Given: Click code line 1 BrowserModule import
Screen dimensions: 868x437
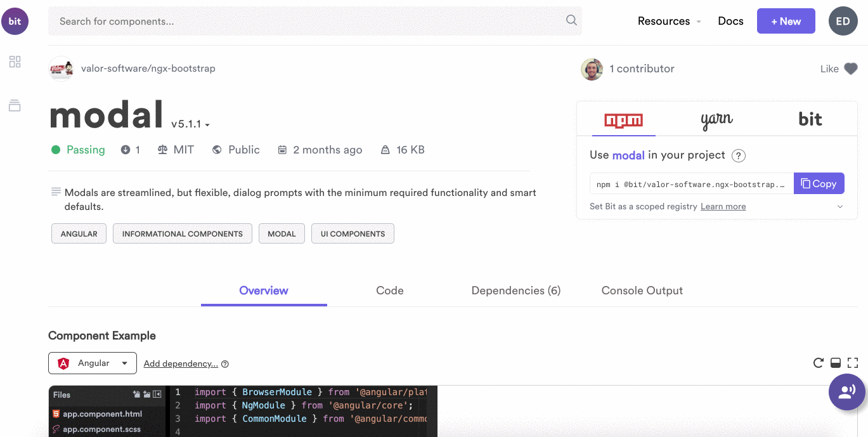Looking at the screenshot, I should tap(311, 392).
